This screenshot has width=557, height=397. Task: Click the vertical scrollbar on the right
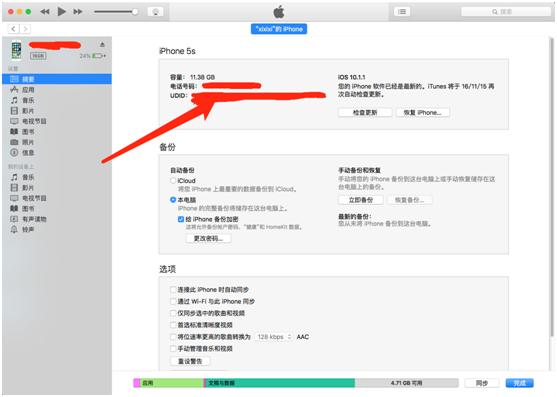click(x=552, y=186)
